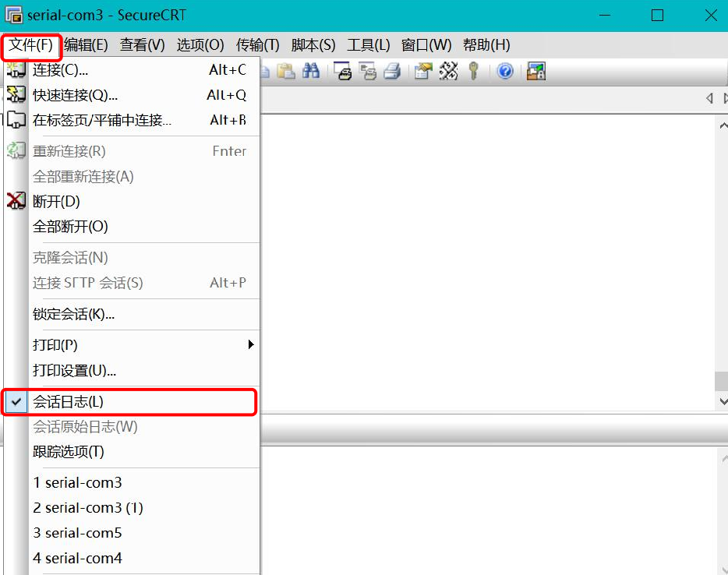This screenshot has width=728, height=575.
Task: Select 在标签页/平铺中连接... entry
Action: pyautogui.click(x=132, y=120)
